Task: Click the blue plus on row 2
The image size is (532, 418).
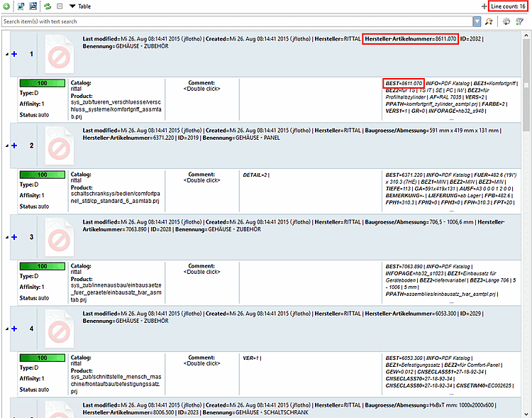Action: point(14,145)
